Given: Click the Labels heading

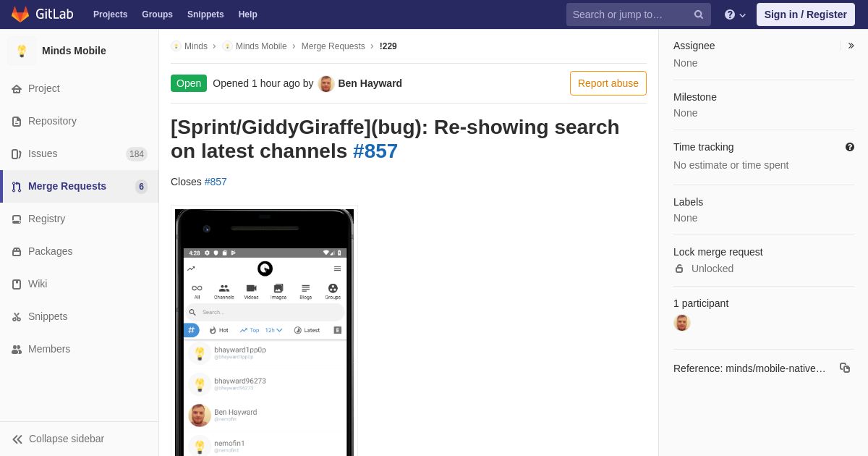Looking at the screenshot, I should click(689, 202).
